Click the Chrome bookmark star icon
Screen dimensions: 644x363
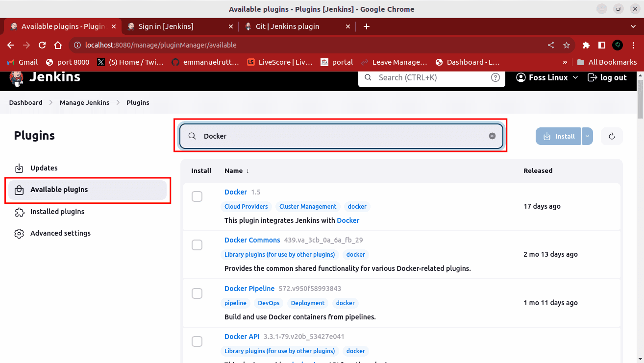click(567, 45)
